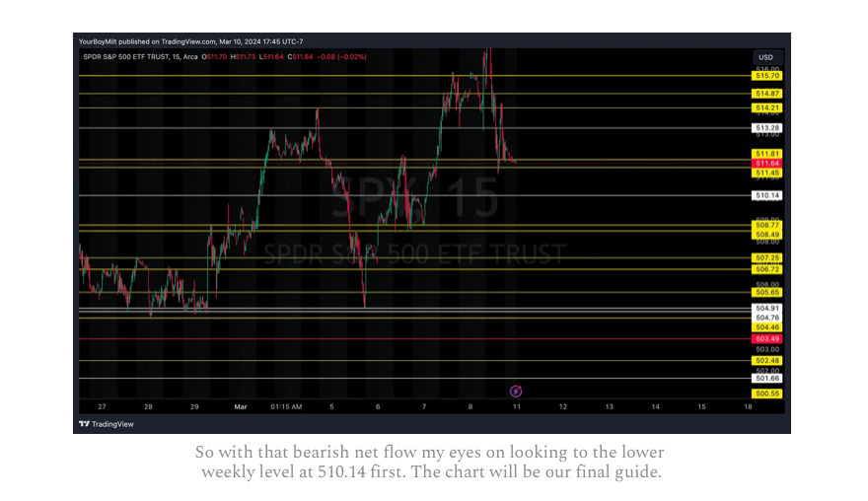
Task: Click the purple lightning event icon
Action: point(515,392)
